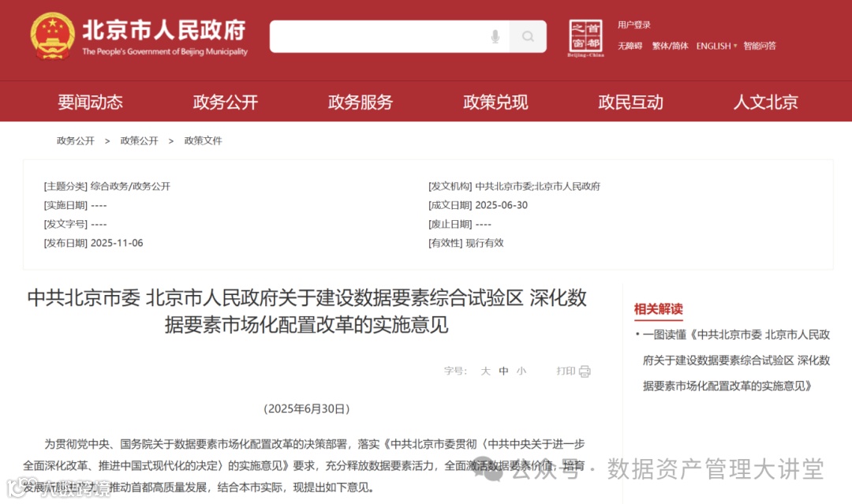
Task: Open the 政务公开 main navigation menu
Action: pyautogui.click(x=226, y=102)
